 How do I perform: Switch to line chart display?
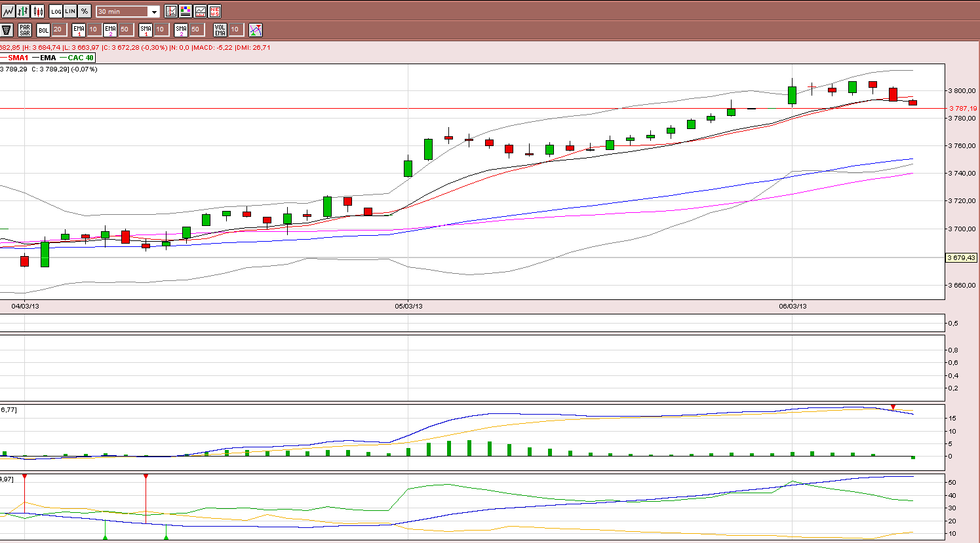8,11
